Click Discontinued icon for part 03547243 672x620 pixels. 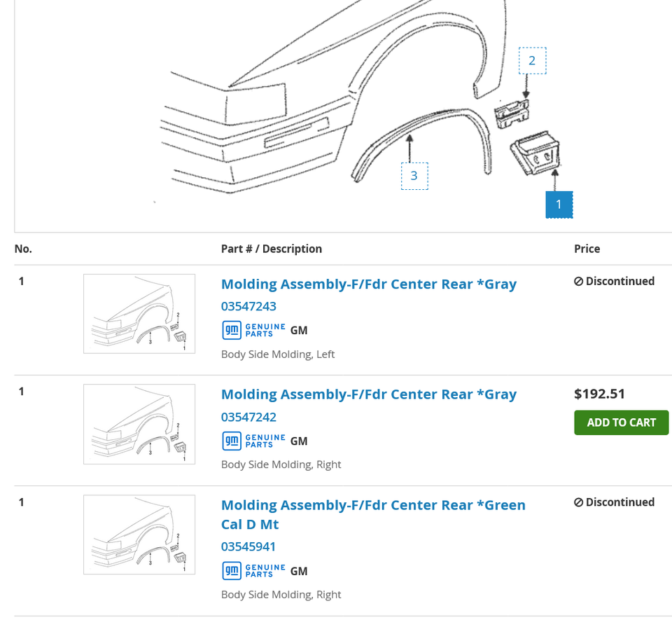pyautogui.click(x=579, y=282)
